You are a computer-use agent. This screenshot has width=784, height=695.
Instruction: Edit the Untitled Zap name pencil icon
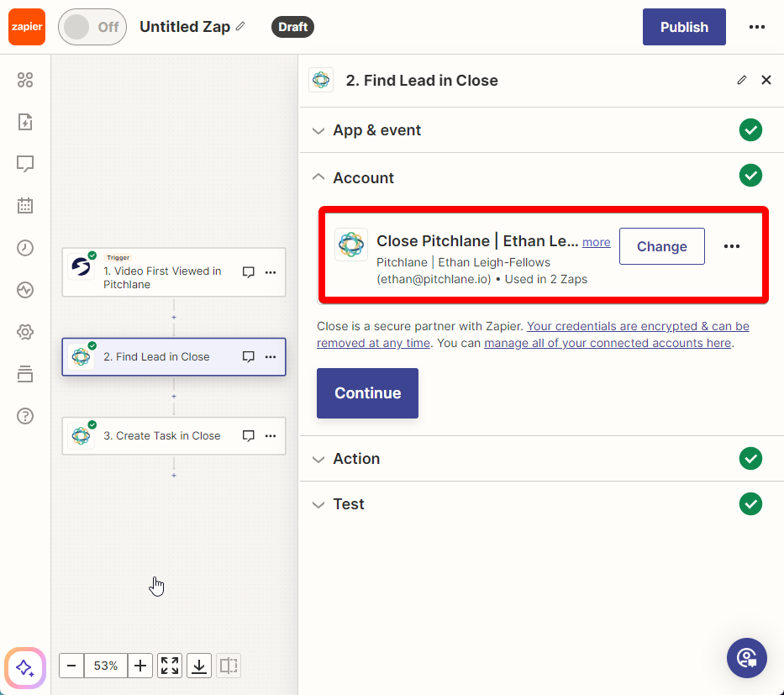(x=241, y=26)
